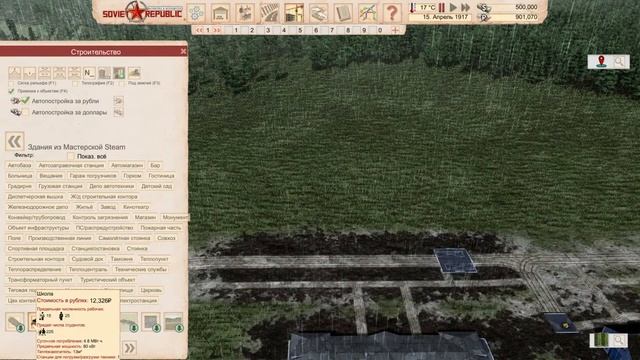Image resolution: width=640 pixels, height=360 pixels.
Task: Click the magnifier icon at bottom right
Action: point(619,340)
